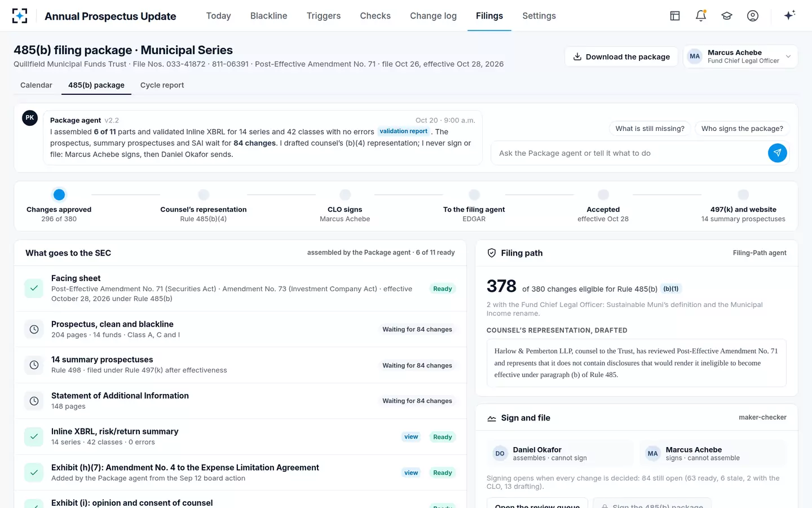Focus the Ask the Package agent input
This screenshot has height=508, width=812.
click(629, 153)
